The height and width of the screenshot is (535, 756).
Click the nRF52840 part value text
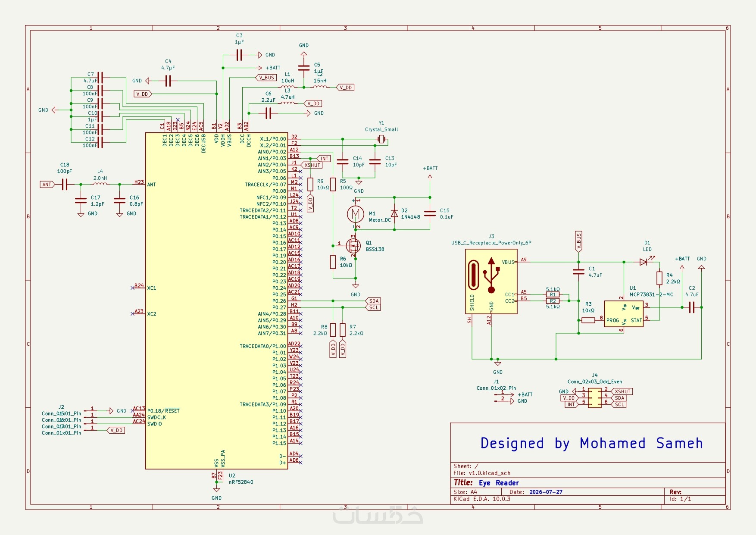click(x=241, y=482)
